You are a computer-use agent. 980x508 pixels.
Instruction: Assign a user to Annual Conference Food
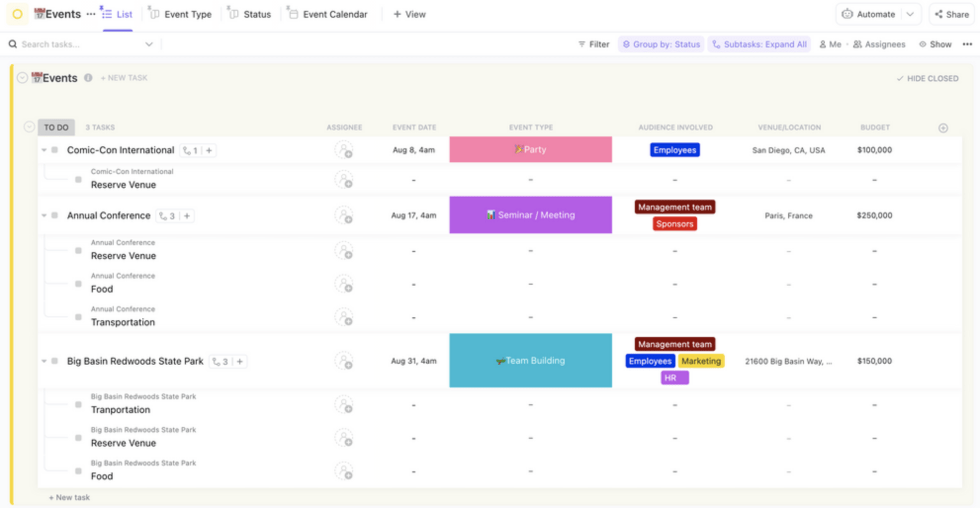coord(344,285)
